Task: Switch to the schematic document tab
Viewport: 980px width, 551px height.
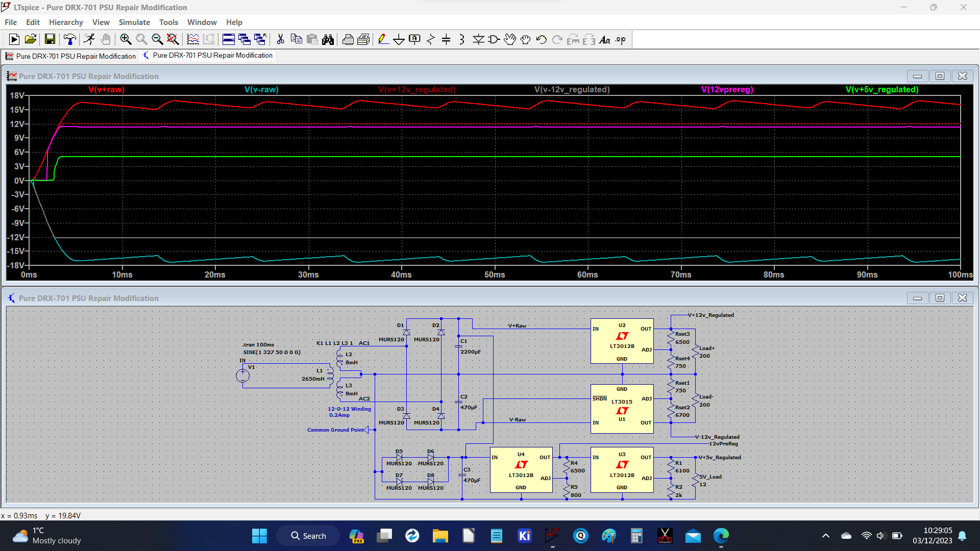Action: 208,55
